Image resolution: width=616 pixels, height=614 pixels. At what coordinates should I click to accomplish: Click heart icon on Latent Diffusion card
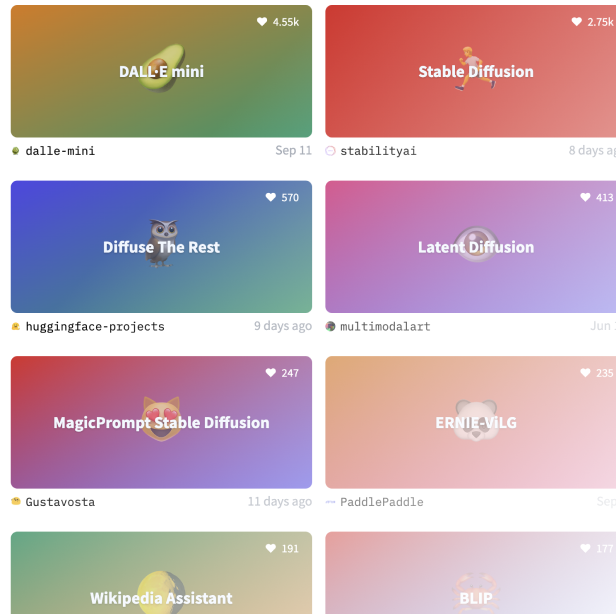point(585,197)
